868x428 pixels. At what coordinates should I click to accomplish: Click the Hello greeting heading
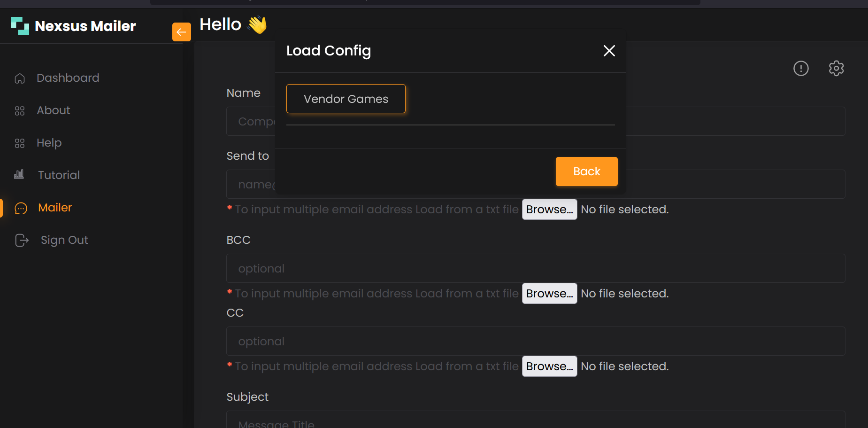(x=233, y=24)
